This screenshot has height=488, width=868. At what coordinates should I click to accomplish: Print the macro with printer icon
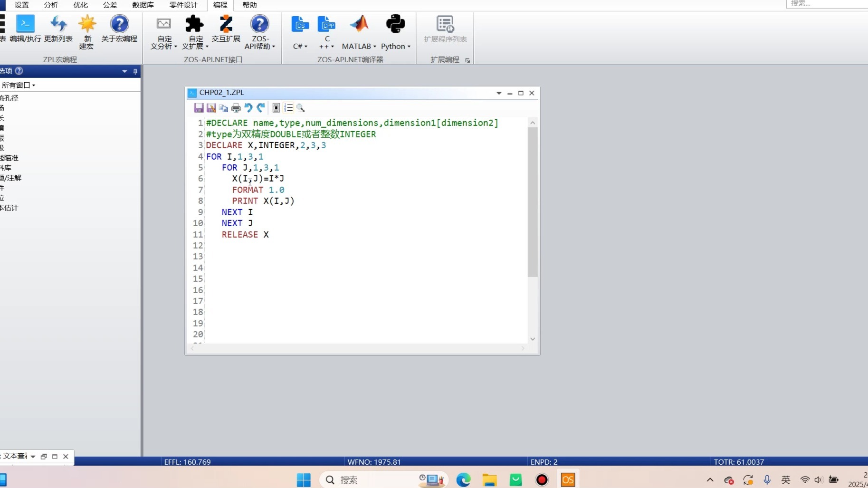(236, 108)
